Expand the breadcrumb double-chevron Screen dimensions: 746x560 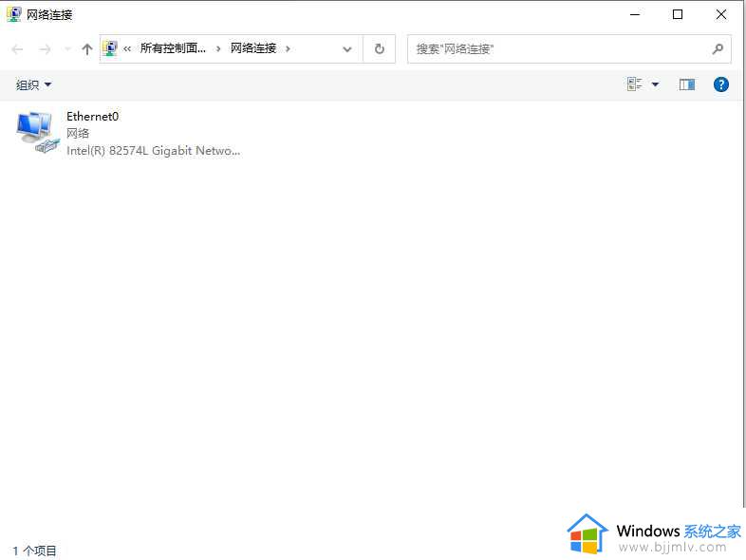[127, 48]
